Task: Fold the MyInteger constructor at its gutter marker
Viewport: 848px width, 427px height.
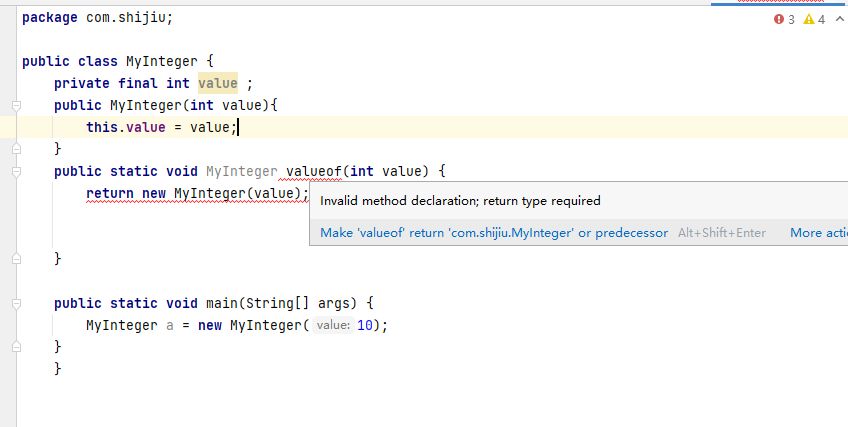Action: (x=16, y=105)
